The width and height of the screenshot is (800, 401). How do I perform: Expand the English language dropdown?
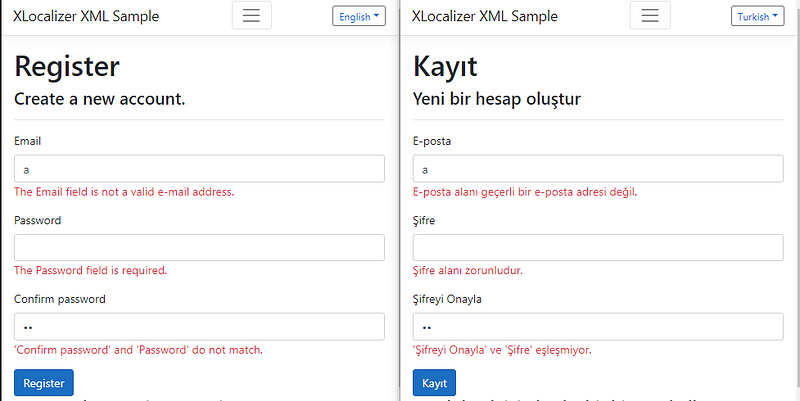[x=360, y=16]
